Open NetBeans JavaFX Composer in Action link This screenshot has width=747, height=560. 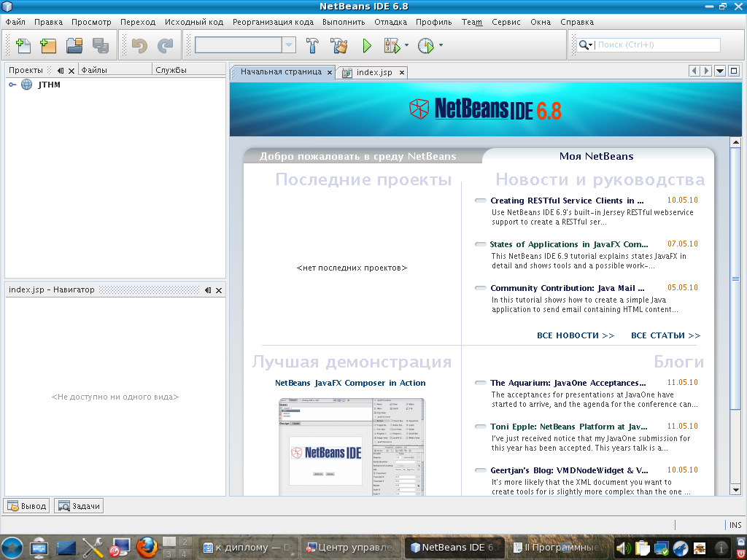pyautogui.click(x=350, y=383)
